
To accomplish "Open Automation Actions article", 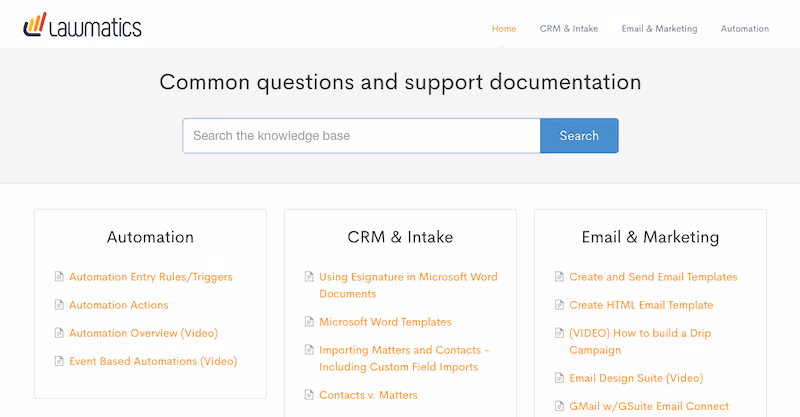I will (119, 305).
